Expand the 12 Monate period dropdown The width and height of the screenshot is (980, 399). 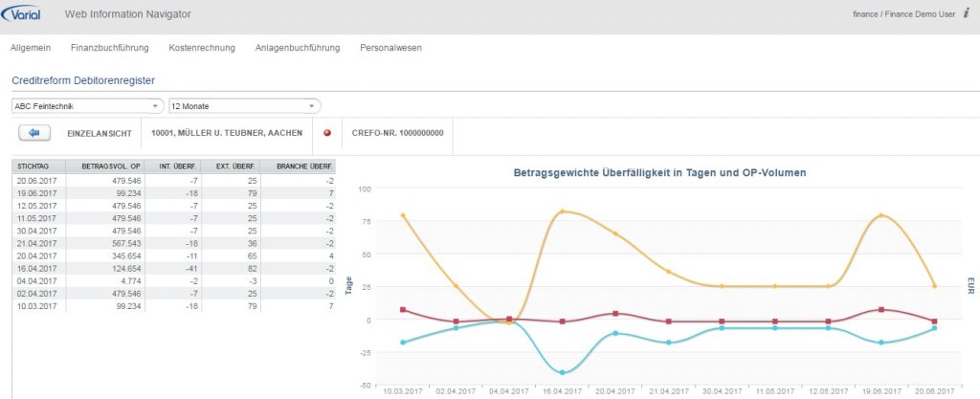click(244, 105)
